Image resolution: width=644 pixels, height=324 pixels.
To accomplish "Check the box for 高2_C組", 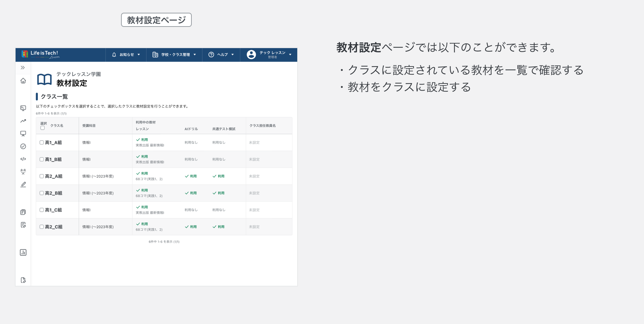I will coord(41,227).
